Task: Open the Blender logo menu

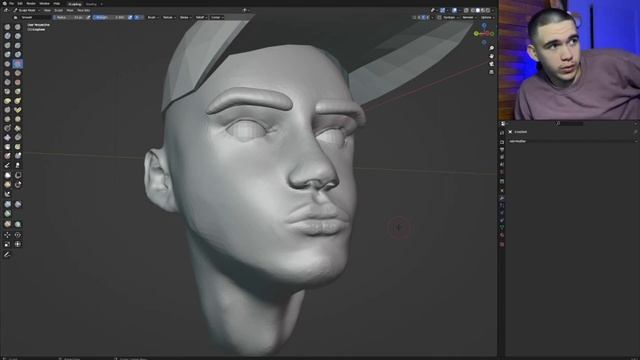Action: (4, 4)
